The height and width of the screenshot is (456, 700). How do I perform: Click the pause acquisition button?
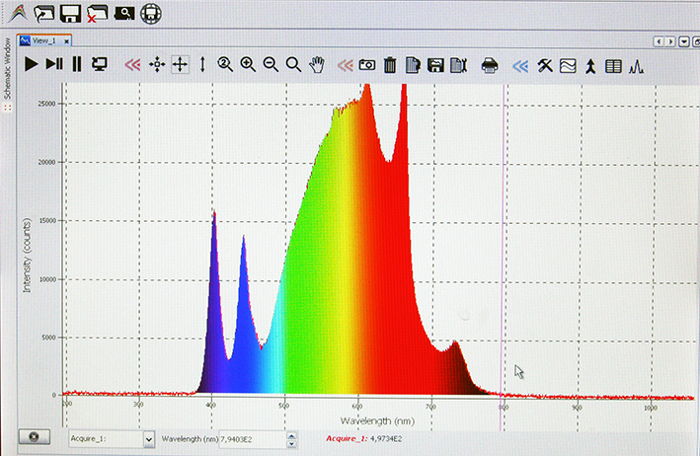[x=76, y=64]
